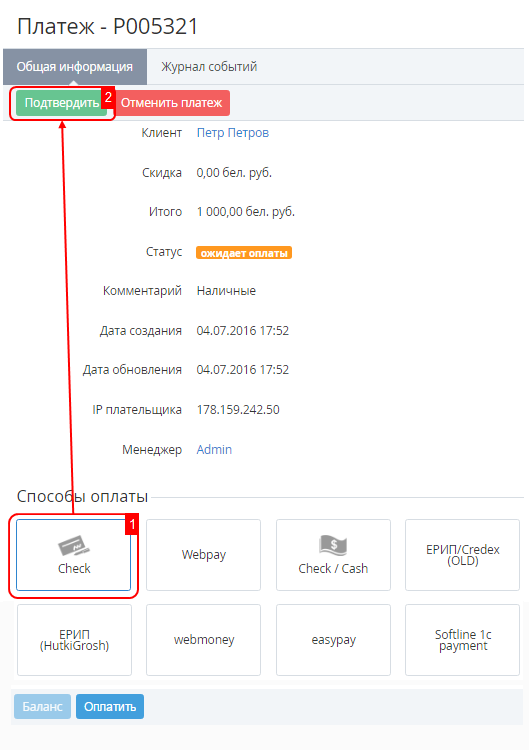529x750 pixels.
Task: Click the green Подтвердить button
Action: click(61, 103)
